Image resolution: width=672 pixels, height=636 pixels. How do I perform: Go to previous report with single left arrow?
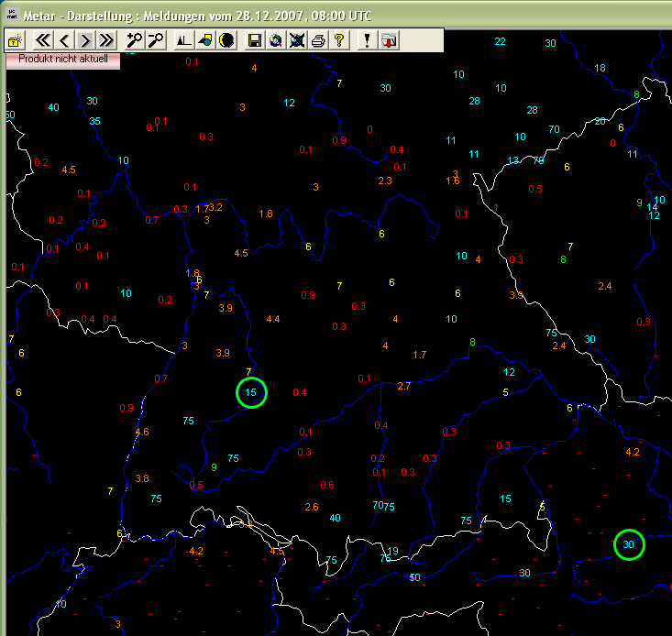click(x=64, y=40)
